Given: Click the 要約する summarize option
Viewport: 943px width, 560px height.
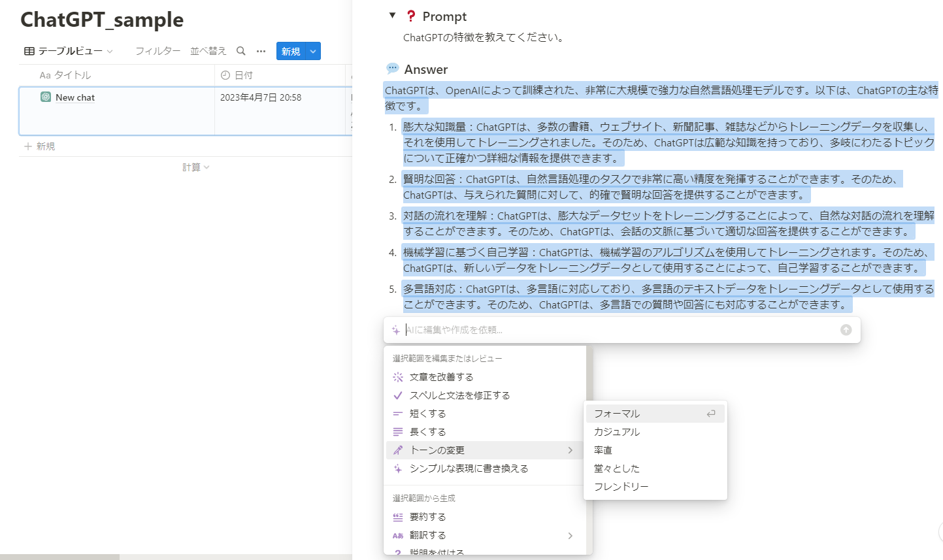Looking at the screenshot, I should (427, 517).
